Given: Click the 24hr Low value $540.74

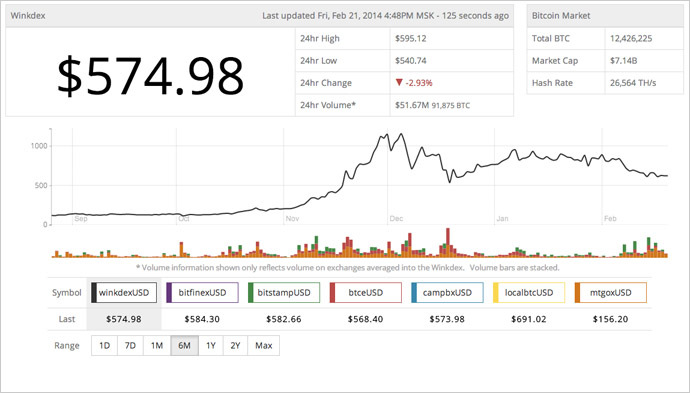Looking at the screenshot, I should click(x=411, y=60).
